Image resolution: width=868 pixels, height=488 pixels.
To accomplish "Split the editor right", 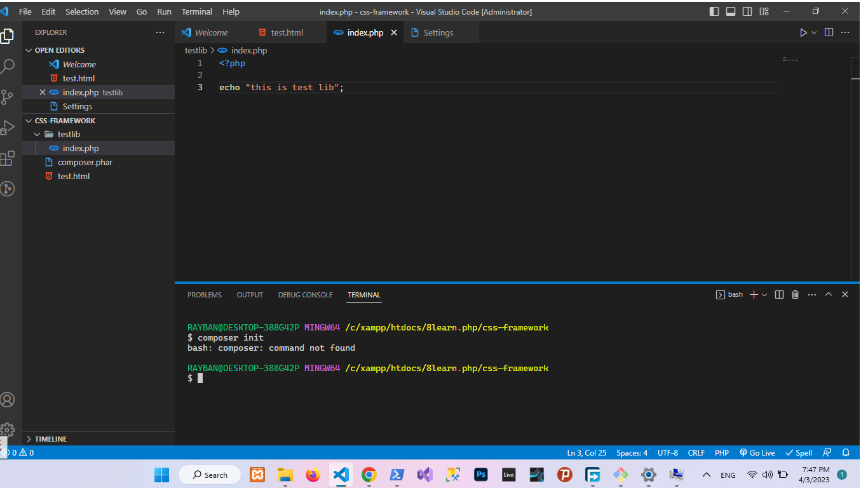I will click(x=829, y=32).
